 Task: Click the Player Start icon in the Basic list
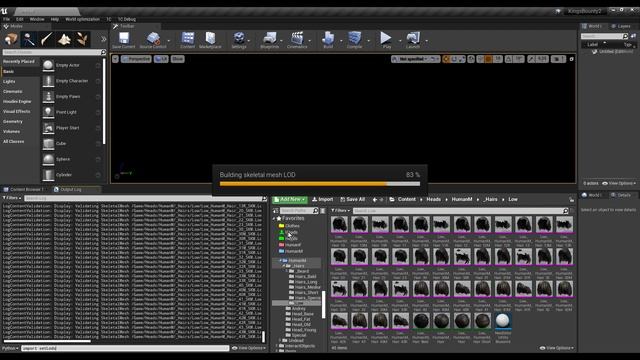pos(48,128)
